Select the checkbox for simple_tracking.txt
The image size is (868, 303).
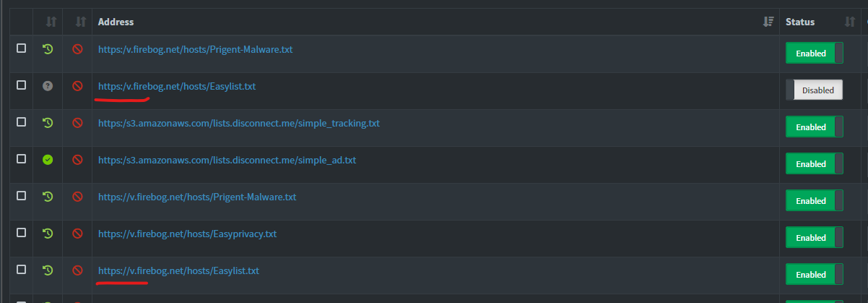coord(21,122)
